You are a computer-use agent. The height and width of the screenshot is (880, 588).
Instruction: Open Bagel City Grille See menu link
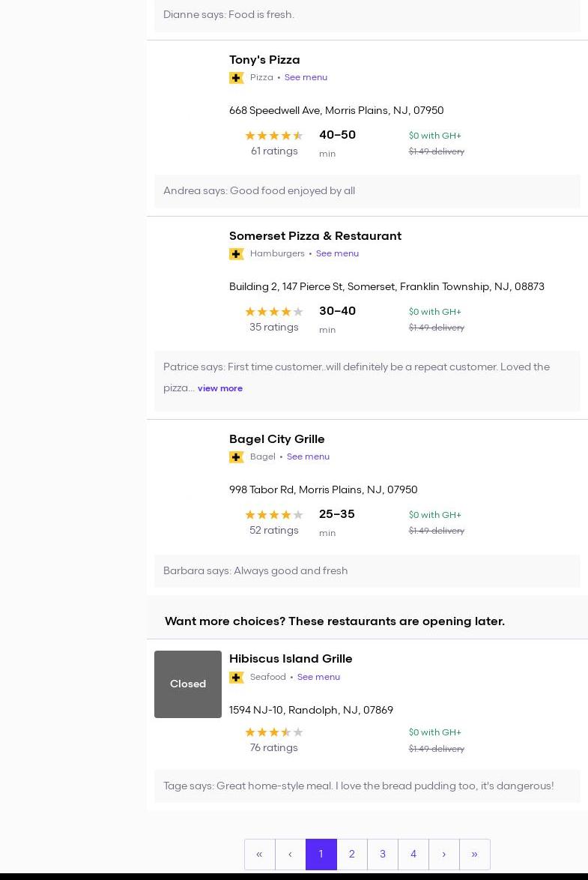point(308,456)
